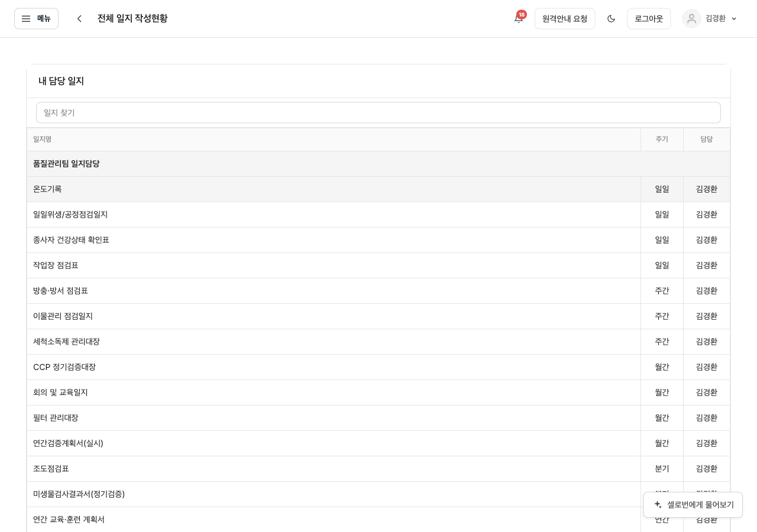757x532 pixels.
Task: Click the 셀로번에게 물어보기 assistant button
Action: (x=693, y=505)
